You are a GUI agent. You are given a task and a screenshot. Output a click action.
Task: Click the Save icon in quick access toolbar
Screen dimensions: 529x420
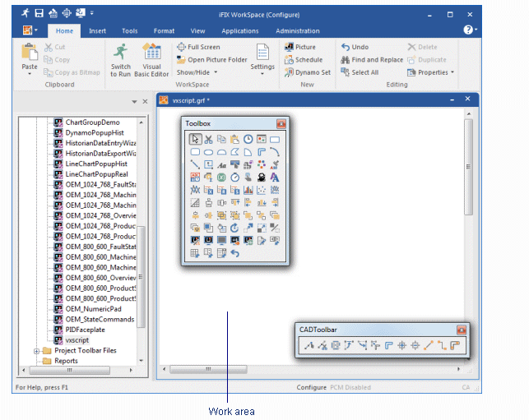click(39, 13)
